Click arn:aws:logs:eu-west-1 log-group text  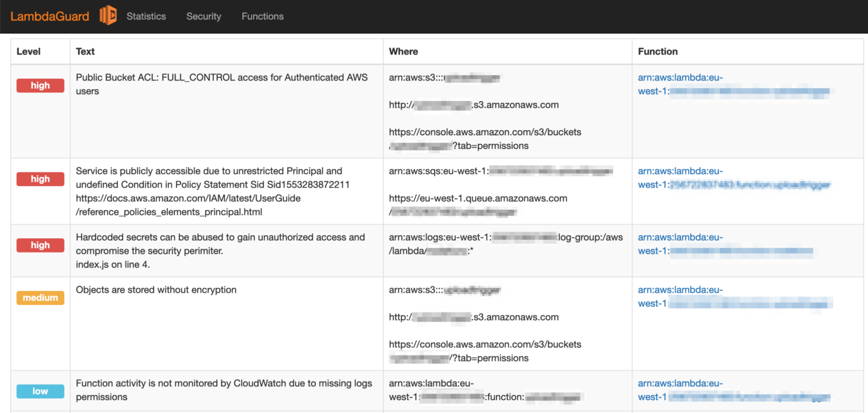[506, 244]
